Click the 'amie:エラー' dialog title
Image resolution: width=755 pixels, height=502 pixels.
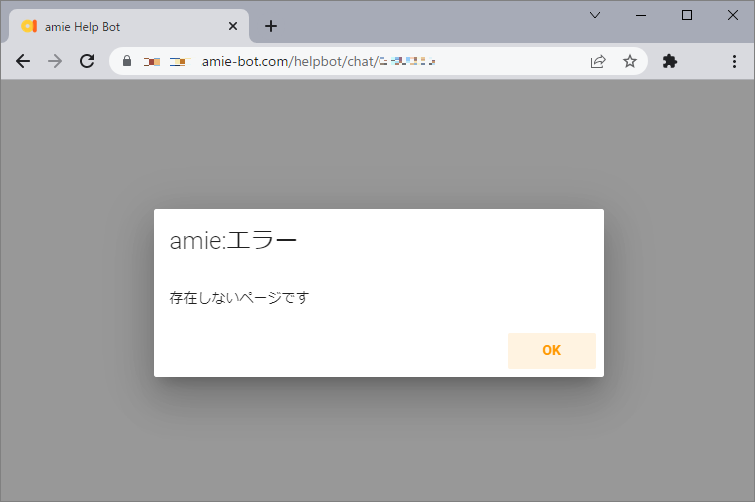234,240
